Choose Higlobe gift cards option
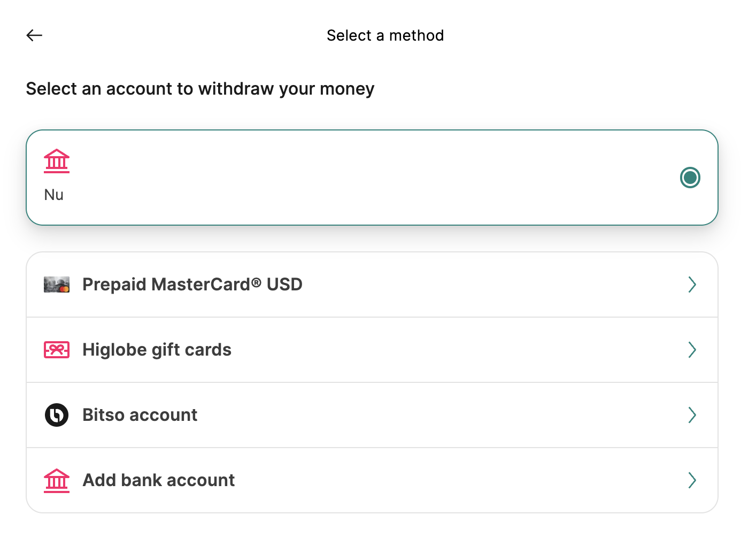The height and width of the screenshot is (546, 756). pos(372,350)
